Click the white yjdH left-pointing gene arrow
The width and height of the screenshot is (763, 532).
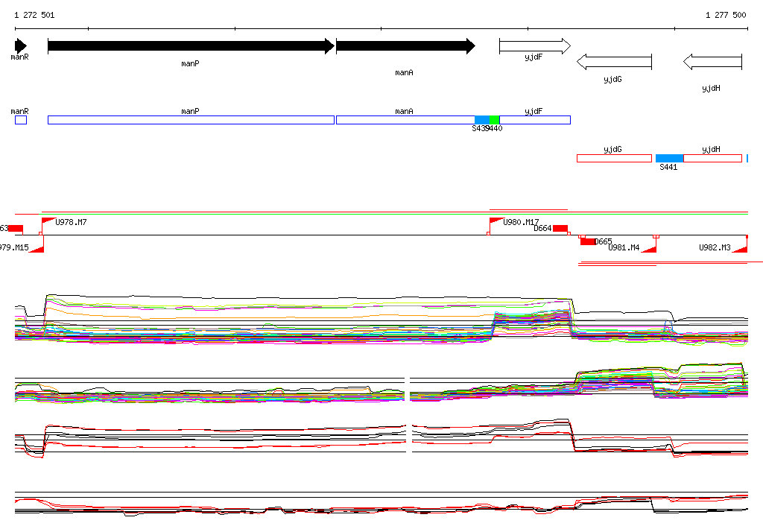tap(712, 62)
